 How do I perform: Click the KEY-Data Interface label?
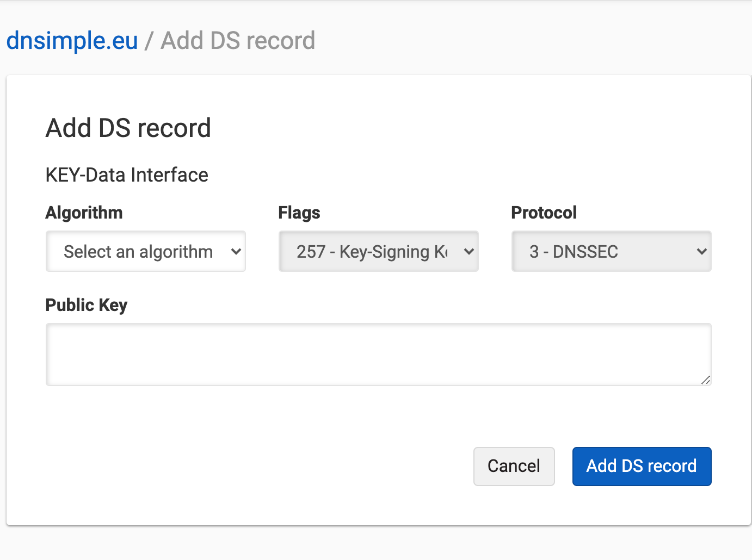127,175
